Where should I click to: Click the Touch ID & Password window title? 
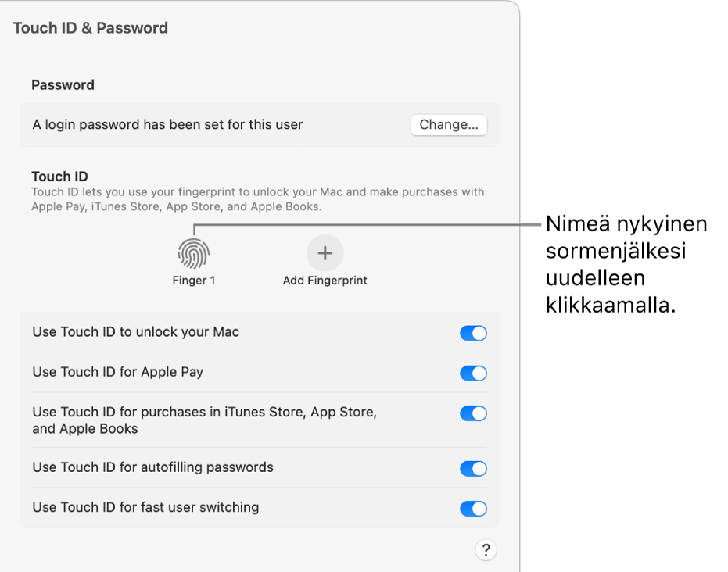(90, 27)
